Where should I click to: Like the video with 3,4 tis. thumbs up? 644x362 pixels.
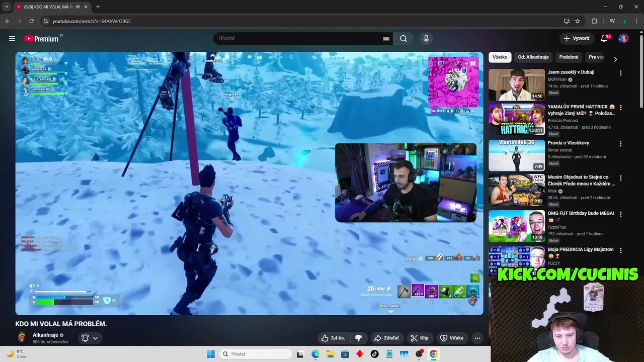tap(333, 338)
